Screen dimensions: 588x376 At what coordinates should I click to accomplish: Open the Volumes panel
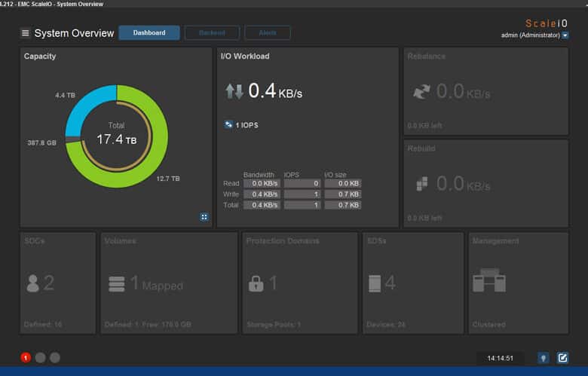pos(169,283)
